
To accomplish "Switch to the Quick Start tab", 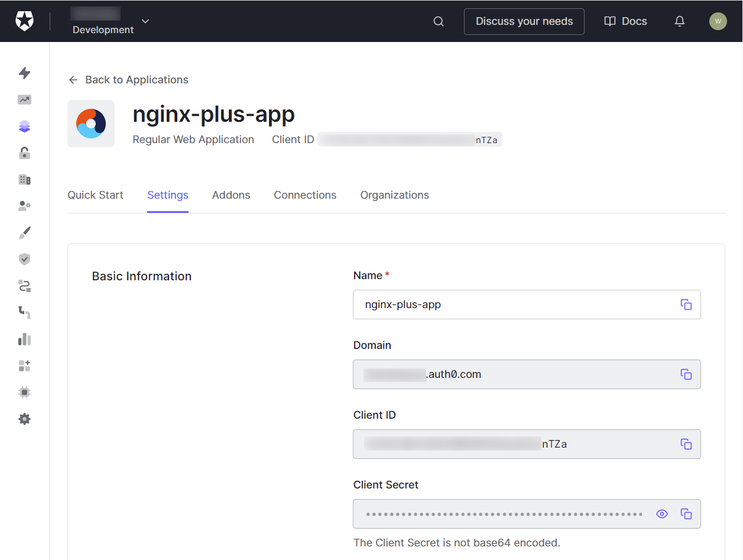I will [95, 195].
